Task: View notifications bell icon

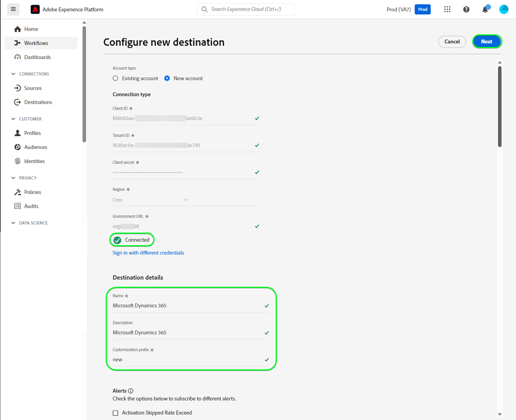Action: coord(485,9)
